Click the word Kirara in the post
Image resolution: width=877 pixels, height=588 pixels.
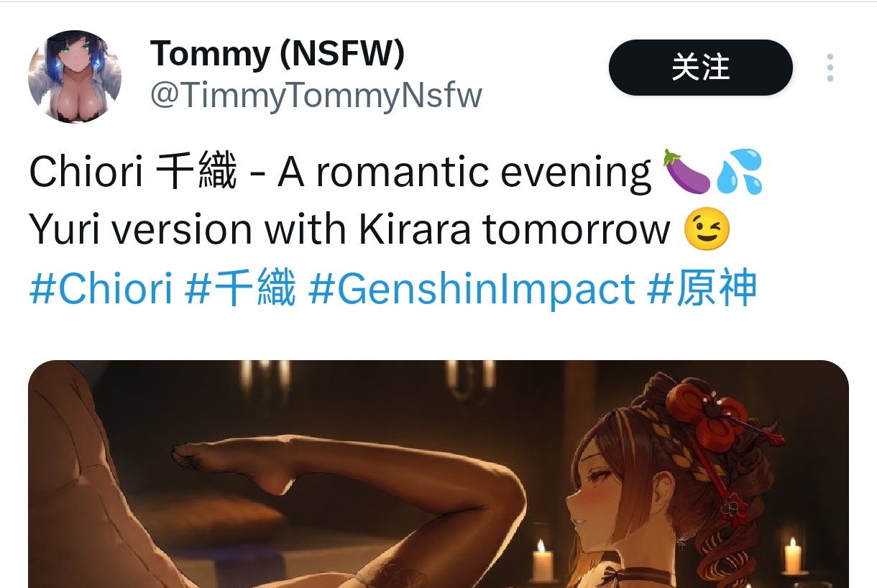[414, 230]
